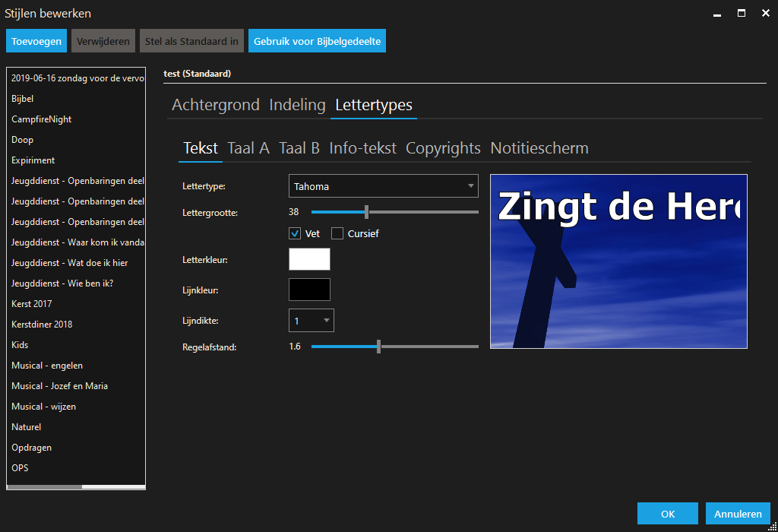Select the Expiriment style
The image size is (778, 532).
[x=76, y=160]
